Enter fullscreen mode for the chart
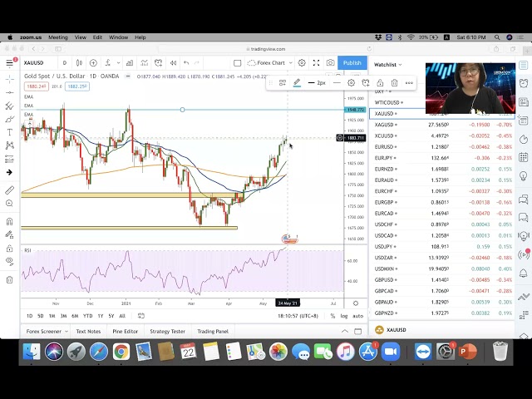Image resolution: width=532 pixels, height=399 pixels. [x=316, y=63]
